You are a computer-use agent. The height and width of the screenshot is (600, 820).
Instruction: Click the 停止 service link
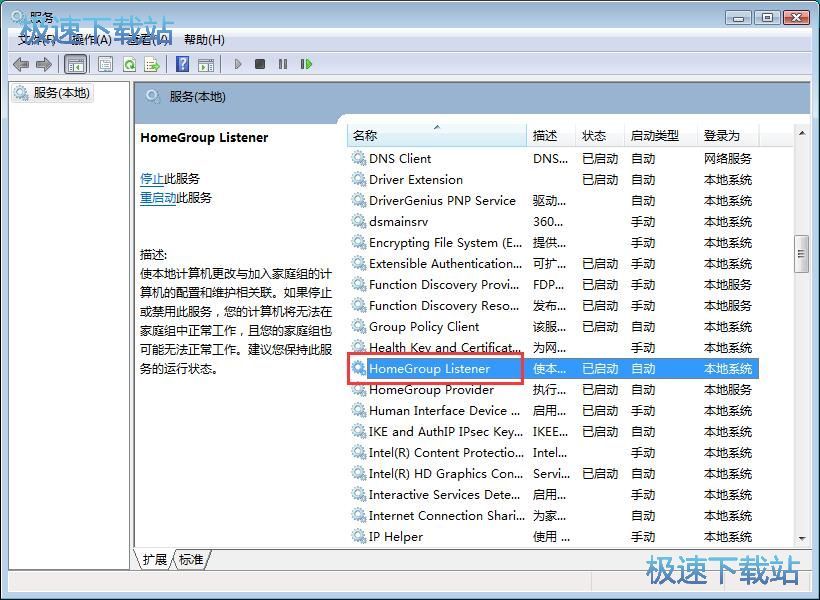coord(152,178)
